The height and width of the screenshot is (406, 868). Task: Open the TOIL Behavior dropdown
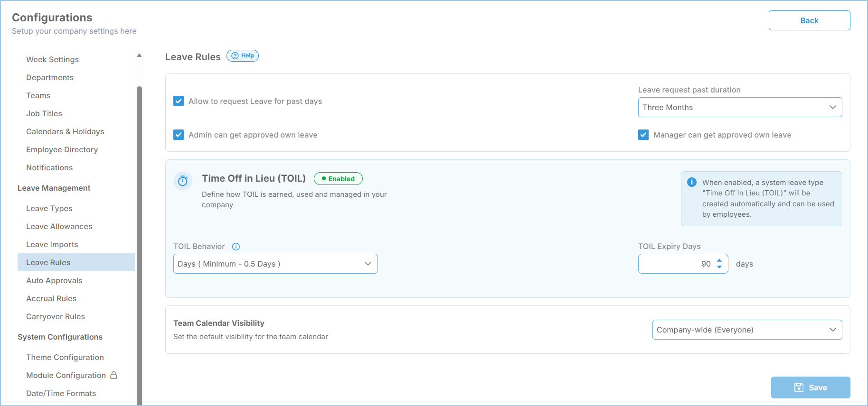pos(275,264)
